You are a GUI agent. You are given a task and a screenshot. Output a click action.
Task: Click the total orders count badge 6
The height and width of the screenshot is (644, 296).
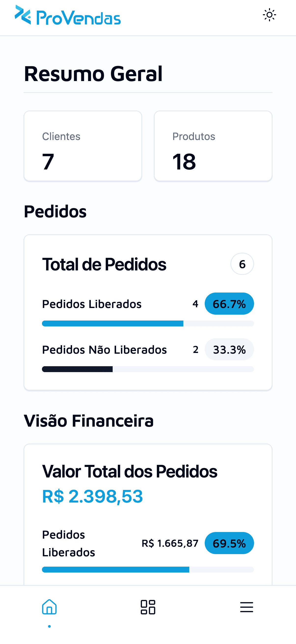tap(242, 264)
